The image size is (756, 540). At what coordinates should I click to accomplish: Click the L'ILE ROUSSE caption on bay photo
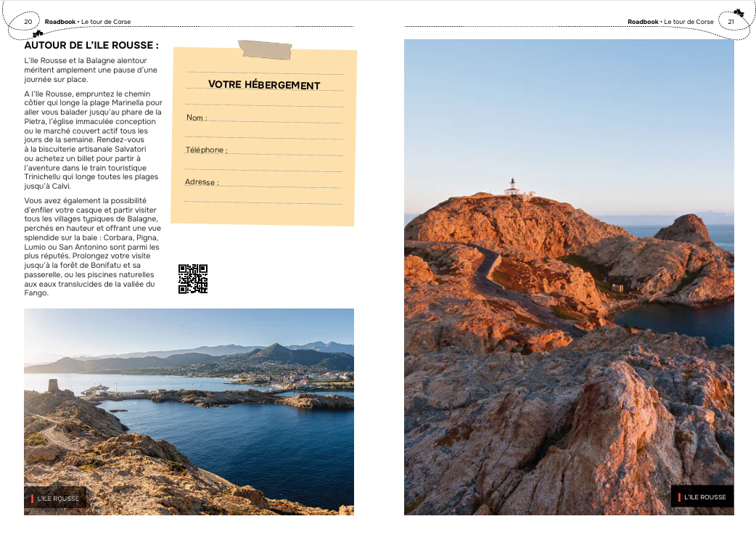pyautogui.click(x=55, y=498)
